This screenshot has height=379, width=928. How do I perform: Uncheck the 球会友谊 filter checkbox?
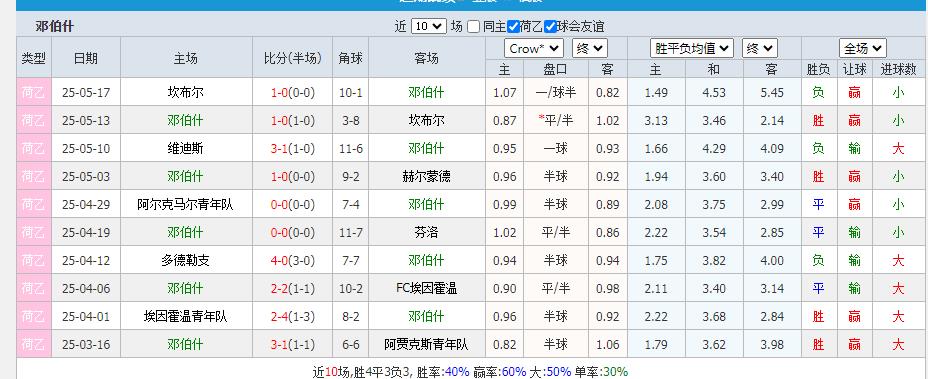550,26
